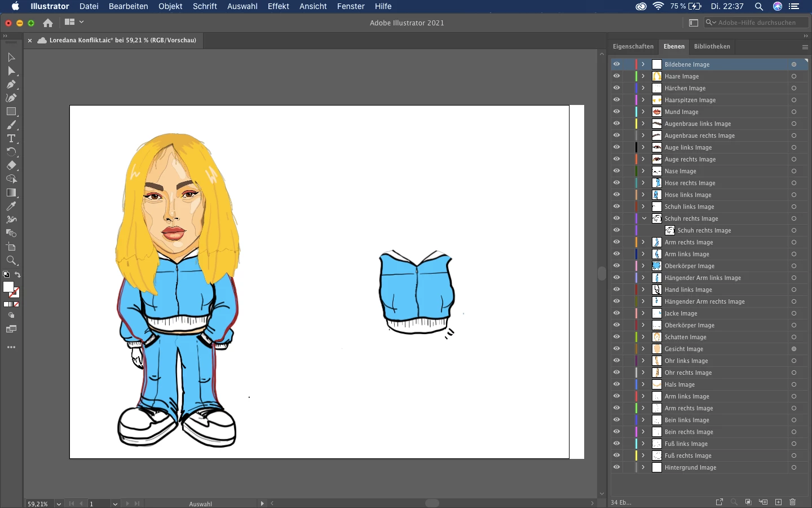Hide the Hintergrund Image layer
The width and height of the screenshot is (812, 508).
[x=616, y=467]
